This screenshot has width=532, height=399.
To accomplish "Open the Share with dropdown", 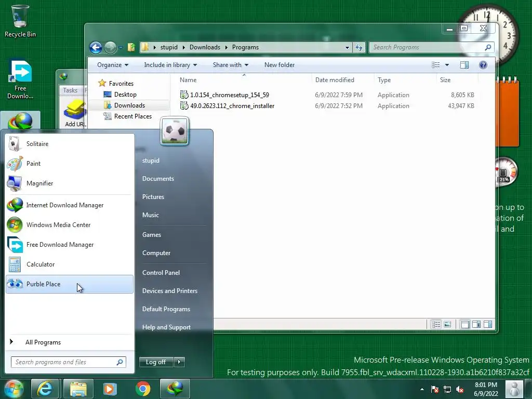I will pos(230,65).
